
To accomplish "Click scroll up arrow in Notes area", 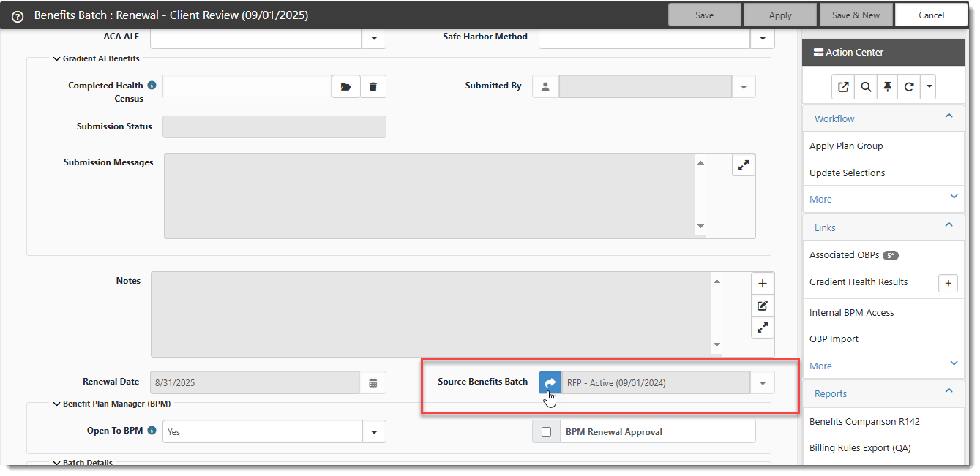I will (717, 281).
